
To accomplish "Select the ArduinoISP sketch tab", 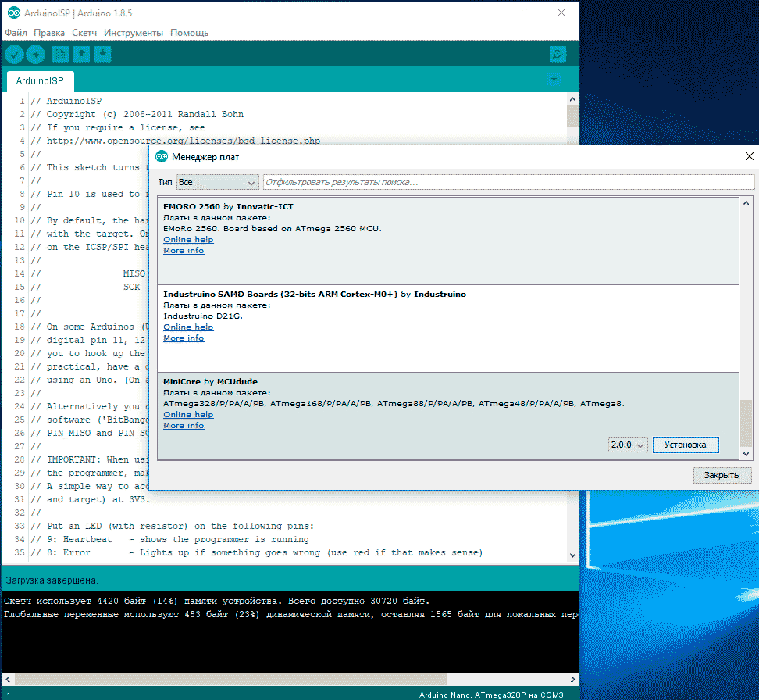I will [40, 81].
